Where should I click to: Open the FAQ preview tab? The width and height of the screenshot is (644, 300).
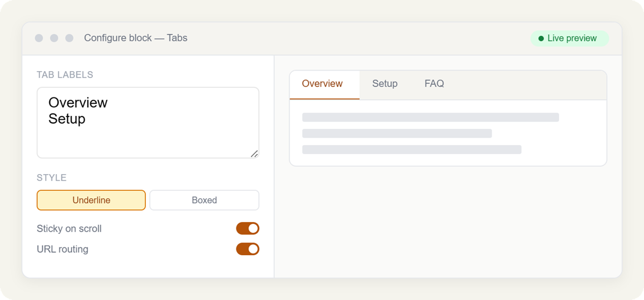[x=434, y=85]
